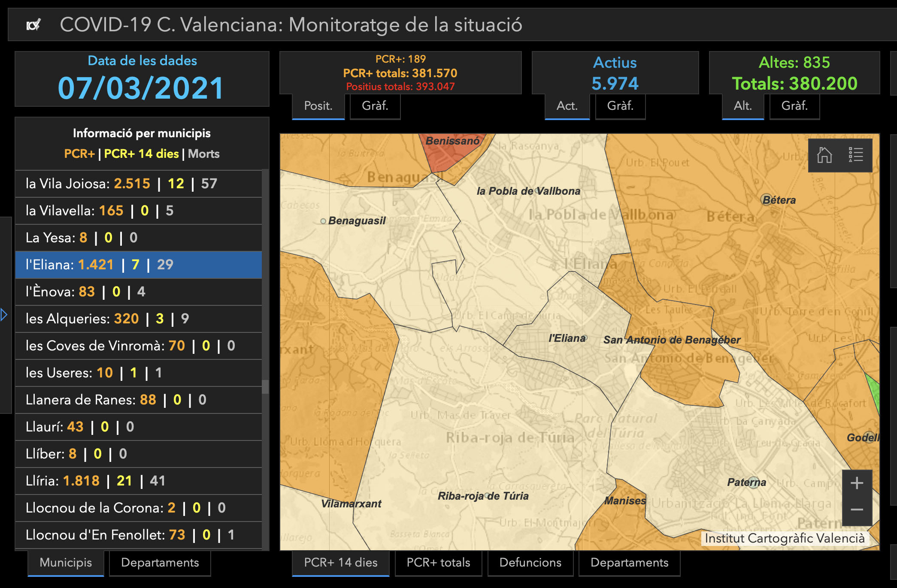Image resolution: width=897 pixels, height=588 pixels.
Task: Select l'Eliana row in municipality list
Action: 138,265
